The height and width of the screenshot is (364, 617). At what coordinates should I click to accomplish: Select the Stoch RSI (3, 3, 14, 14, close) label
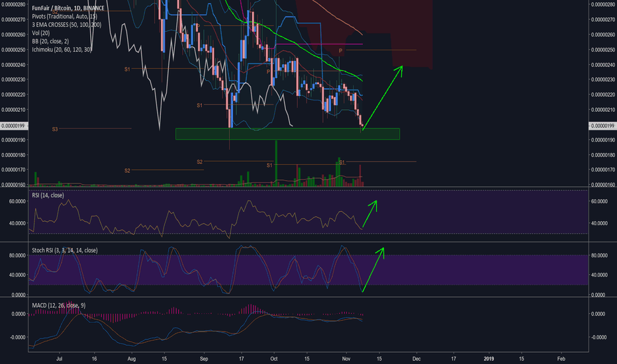pos(64,250)
